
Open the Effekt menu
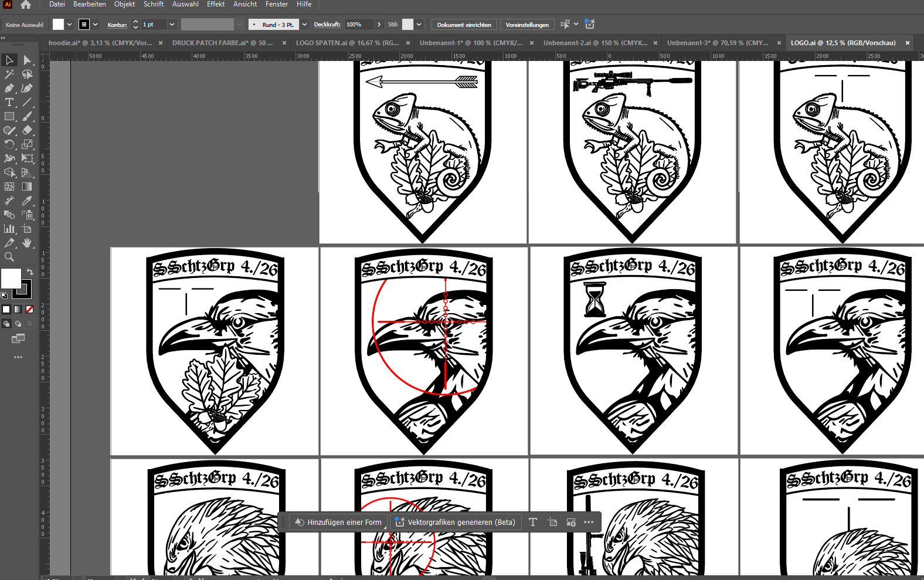click(x=216, y=4)
